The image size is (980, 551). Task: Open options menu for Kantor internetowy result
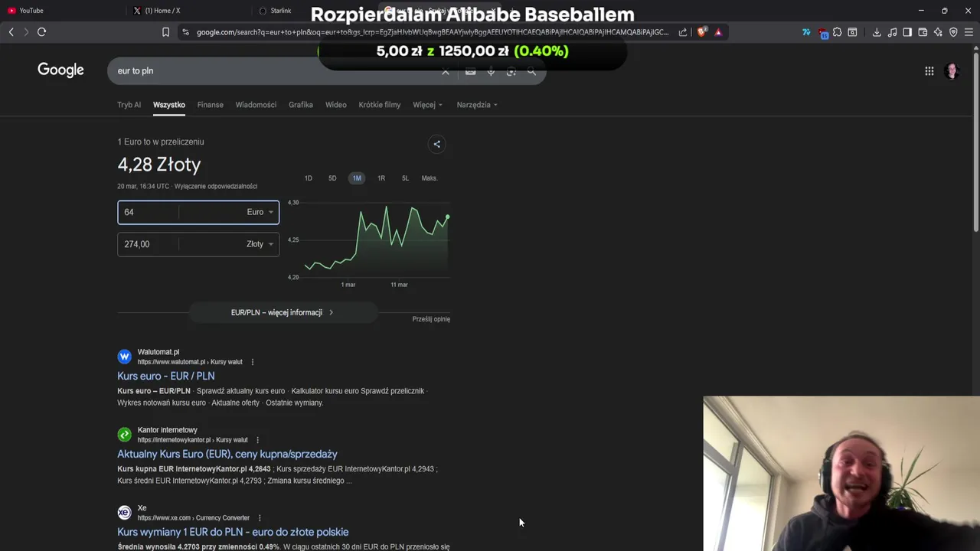click(257, 440)
